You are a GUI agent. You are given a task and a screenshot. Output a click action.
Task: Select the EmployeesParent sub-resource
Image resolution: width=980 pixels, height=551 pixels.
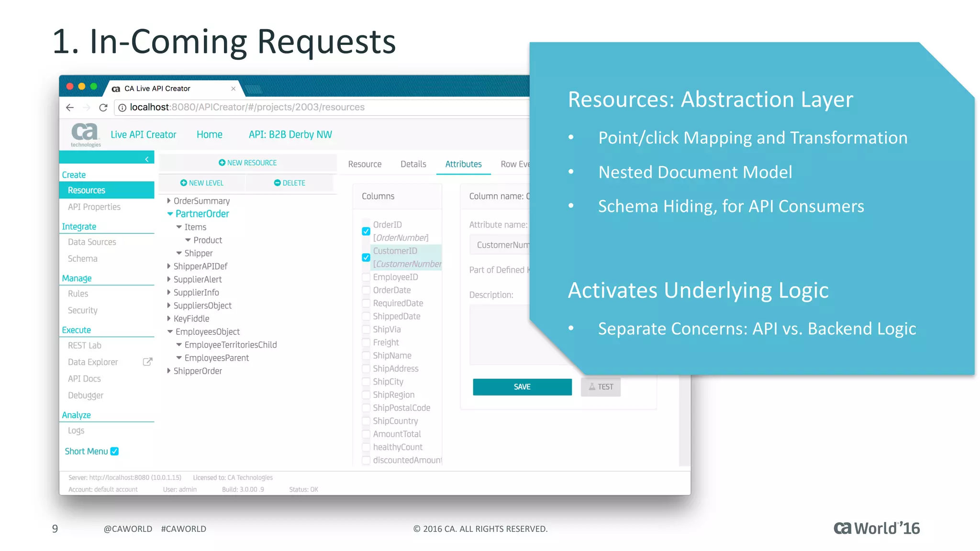pos(217,358)
